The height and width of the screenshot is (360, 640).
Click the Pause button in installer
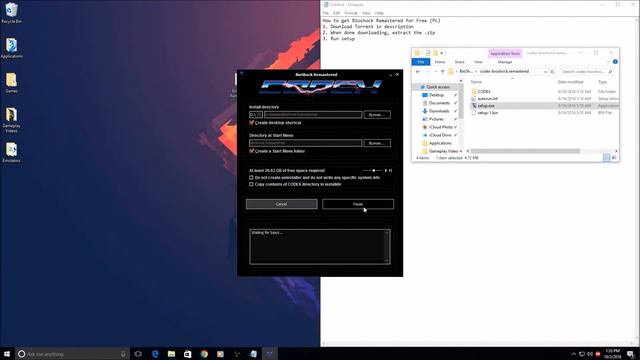[358, 204]
